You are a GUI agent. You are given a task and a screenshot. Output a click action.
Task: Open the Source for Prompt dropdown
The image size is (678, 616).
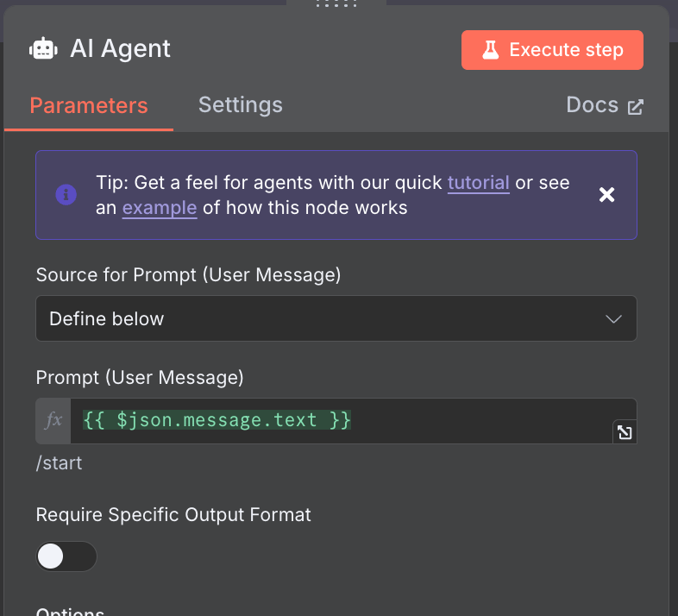336,318
